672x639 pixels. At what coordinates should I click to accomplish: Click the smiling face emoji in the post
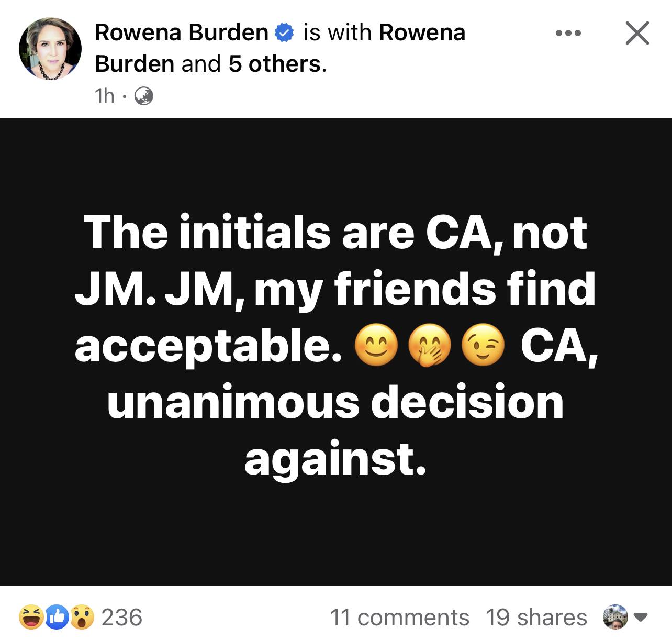[x=377, y=346]
